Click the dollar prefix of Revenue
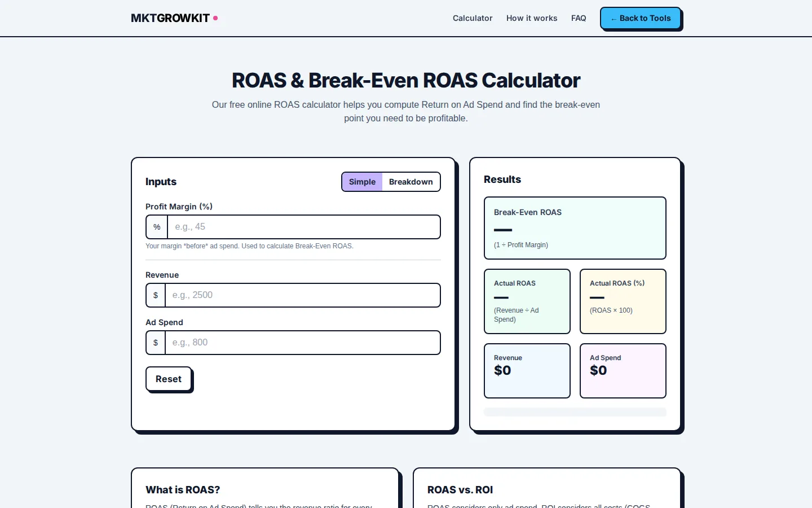The image size is (812, 508). (x=156, y=295)
